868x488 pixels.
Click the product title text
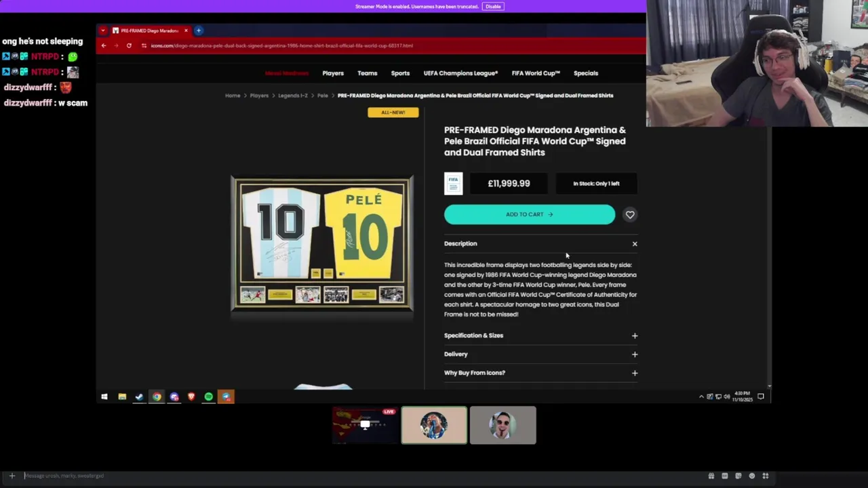535,141
